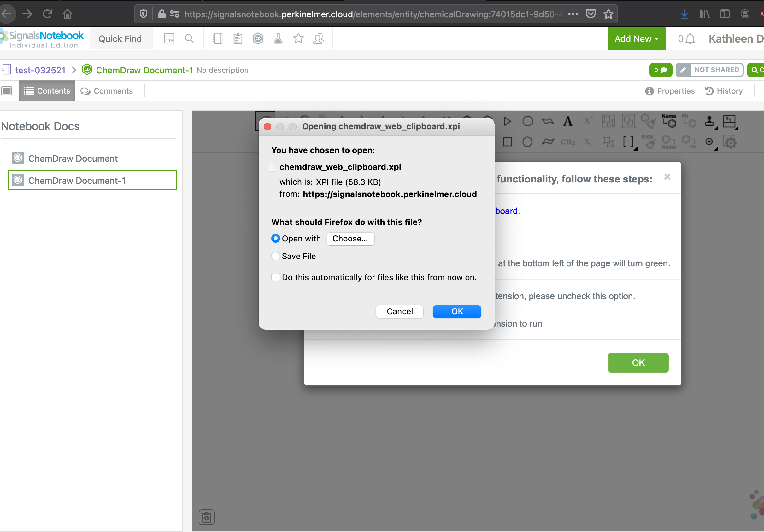Image resolution: width=764 pixels, height=532 pixels.
Task: Close the follow-these-steps dialog with X
Action: pyautogui.click(x=667, y=177)
